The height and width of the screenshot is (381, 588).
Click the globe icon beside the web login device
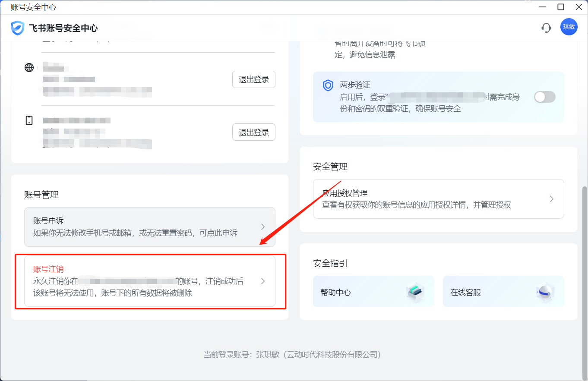click(x=28, y=67)
